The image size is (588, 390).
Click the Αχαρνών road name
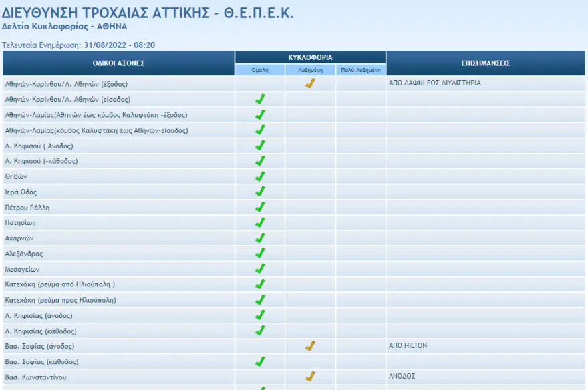(19, 238)
